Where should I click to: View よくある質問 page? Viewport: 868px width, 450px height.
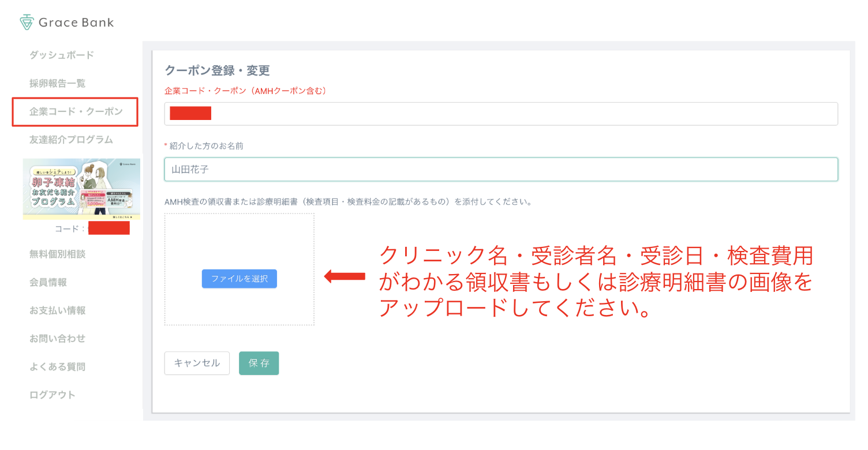click(58, 367)
